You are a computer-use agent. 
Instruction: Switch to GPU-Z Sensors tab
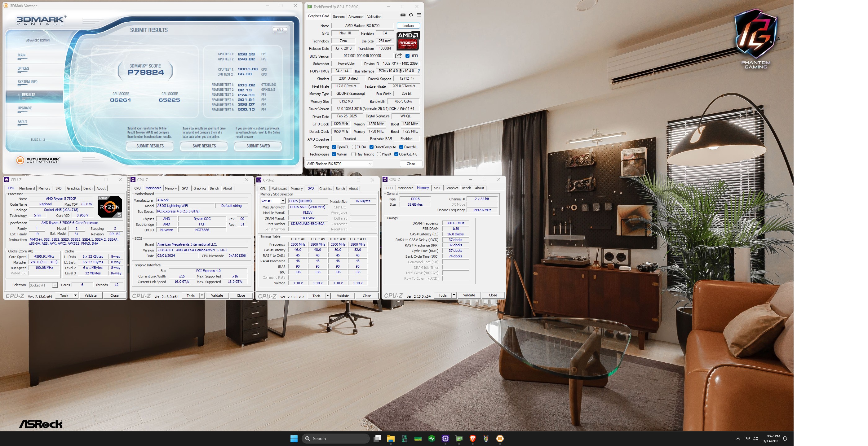click(339, 16)
